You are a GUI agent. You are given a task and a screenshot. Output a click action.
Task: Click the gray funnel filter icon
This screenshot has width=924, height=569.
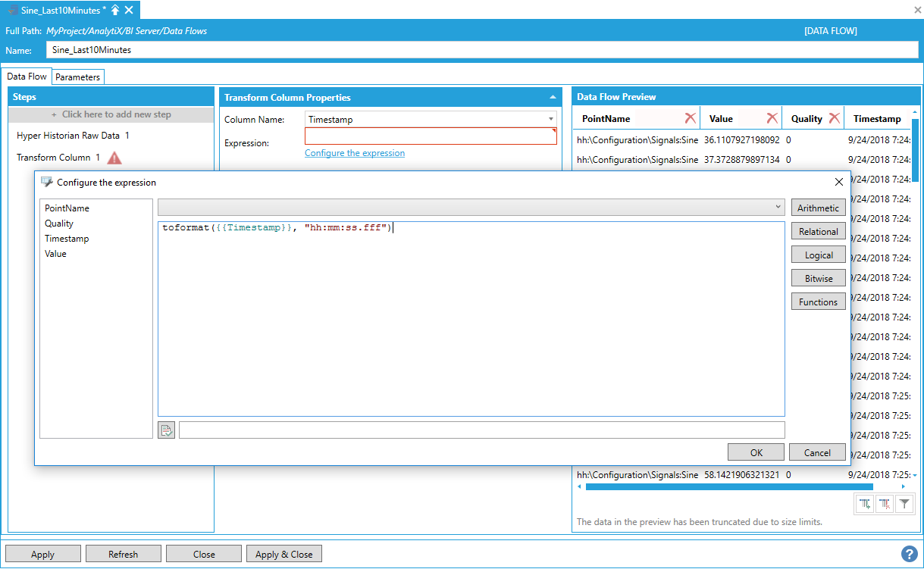click(904, 503)
